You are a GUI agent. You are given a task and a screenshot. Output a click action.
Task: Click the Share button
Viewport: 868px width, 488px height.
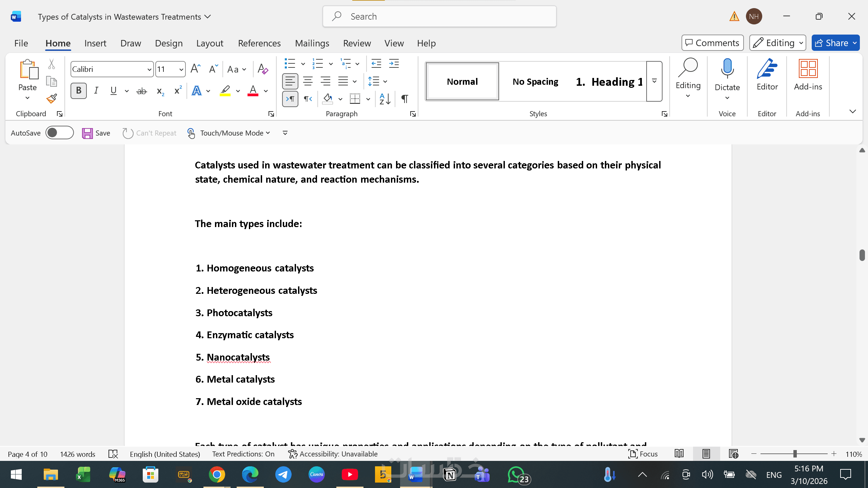831,43
